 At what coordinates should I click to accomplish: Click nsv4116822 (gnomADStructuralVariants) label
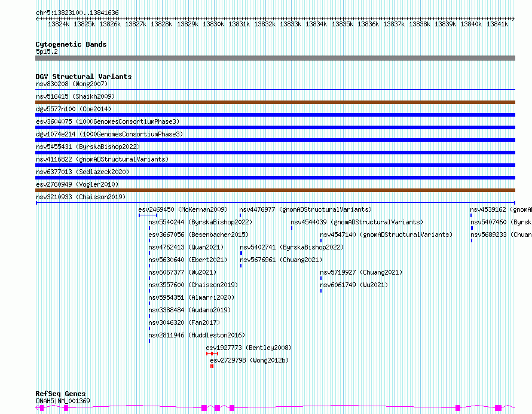[102, 159]
